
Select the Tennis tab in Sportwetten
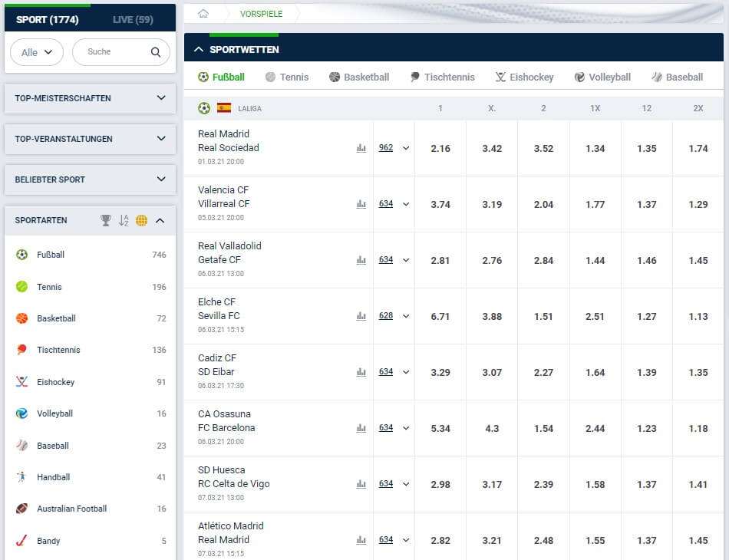pyautogui.click(x=287, y=77)
